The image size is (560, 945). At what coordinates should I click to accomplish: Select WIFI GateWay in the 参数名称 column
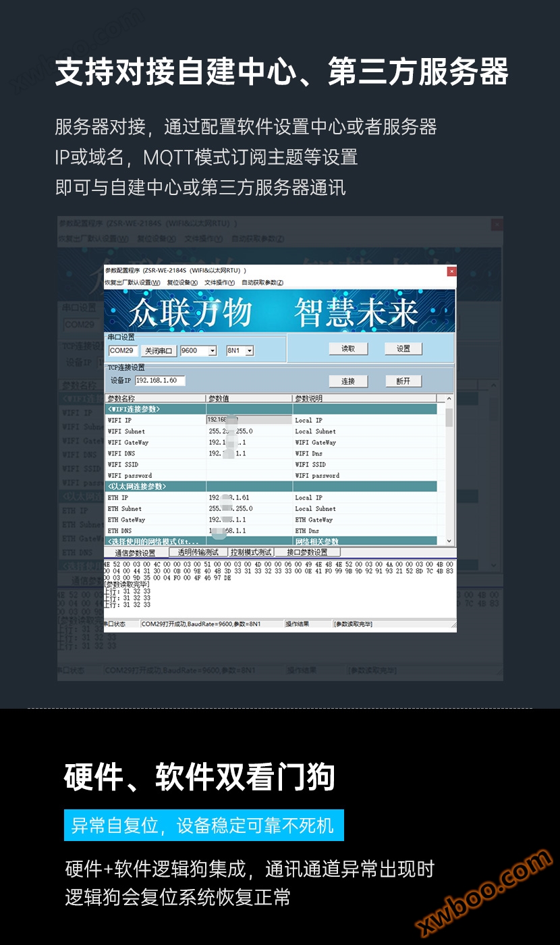coord(128,443)
